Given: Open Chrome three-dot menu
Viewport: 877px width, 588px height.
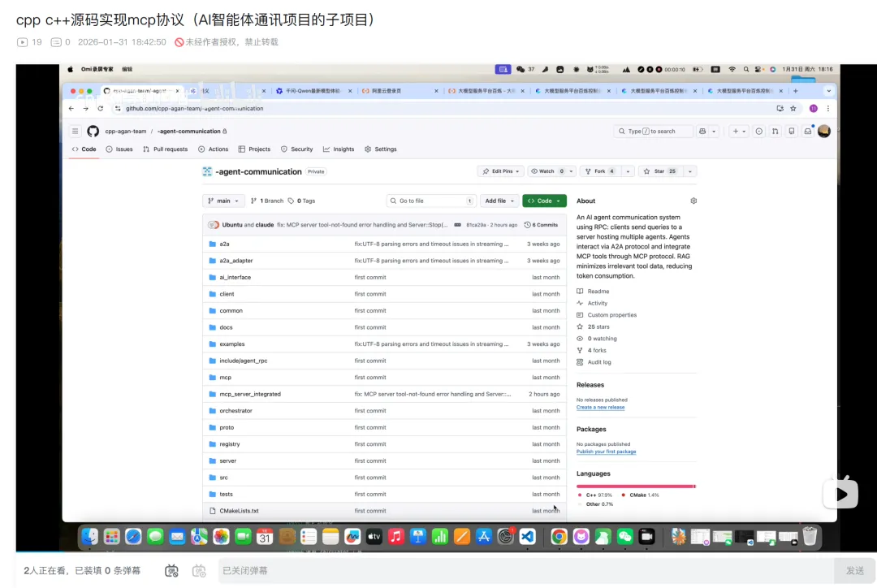Looking at the screenshot, I should point(828,109).
